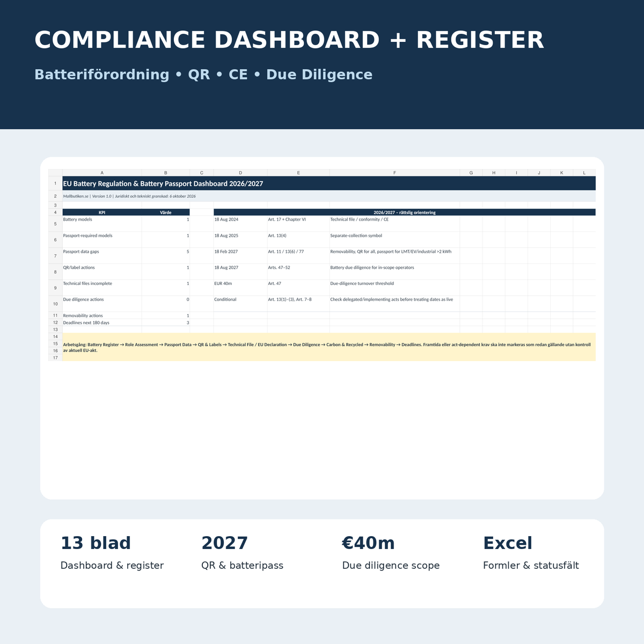Select the '18 Aug 2024' date cell
The height and width of the screenshot is (644, 644).
pyautogui.click(x=240, y=224)
